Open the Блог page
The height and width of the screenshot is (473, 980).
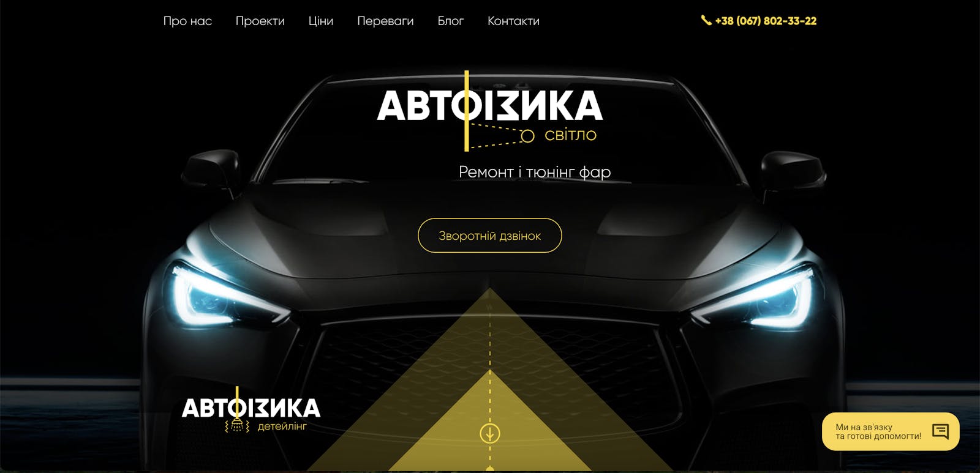click(x=450, y=21)
